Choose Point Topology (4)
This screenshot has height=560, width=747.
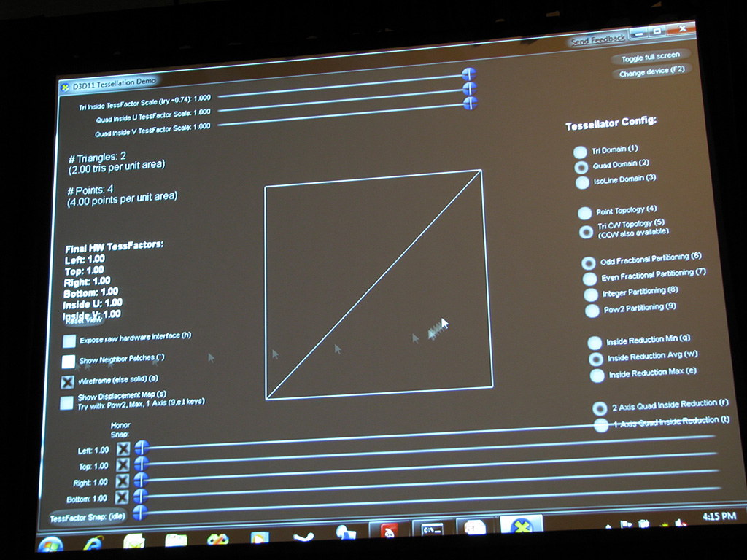584,213
